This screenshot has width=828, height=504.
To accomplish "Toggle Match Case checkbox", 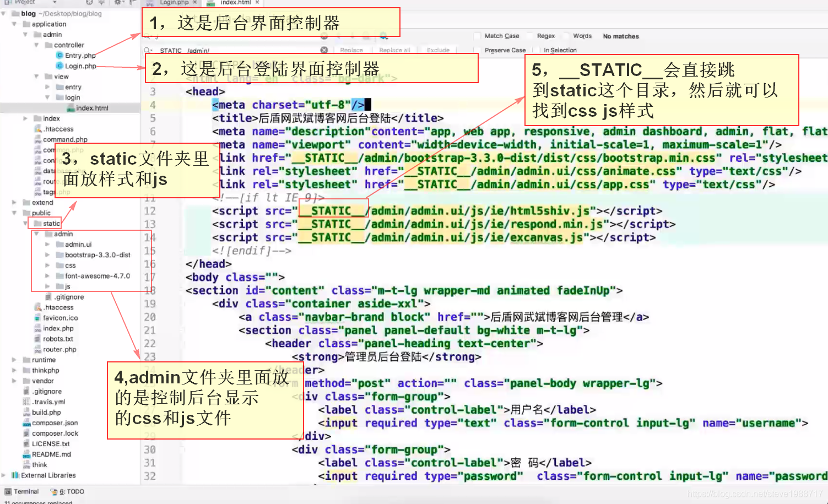I will point(477,36).
